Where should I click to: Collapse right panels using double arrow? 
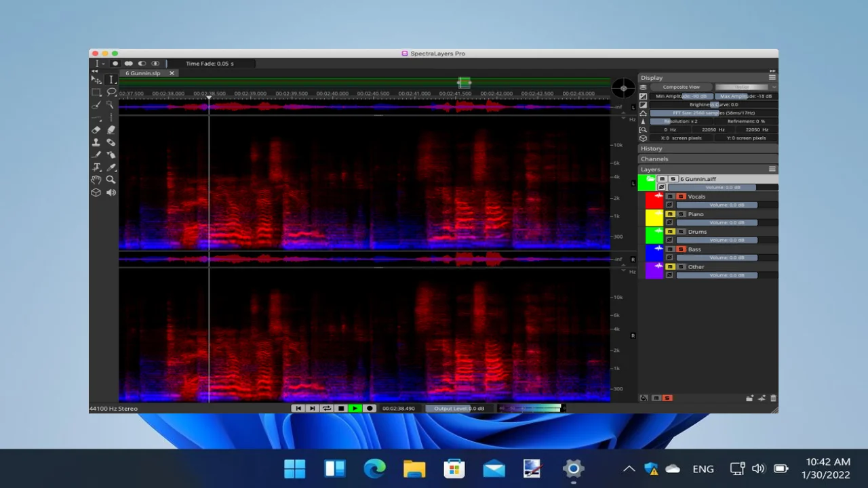772,70
